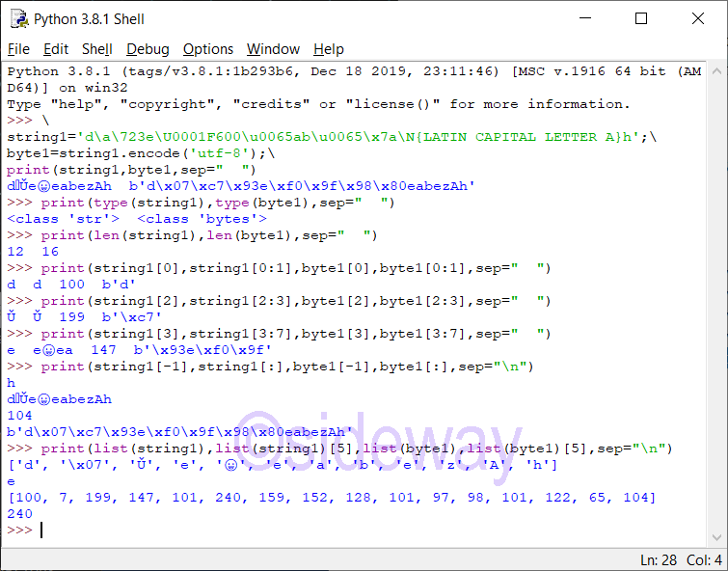Click the Python icon in title bar
This screenshot has height=571, width=728.
[x=19, y=19]
